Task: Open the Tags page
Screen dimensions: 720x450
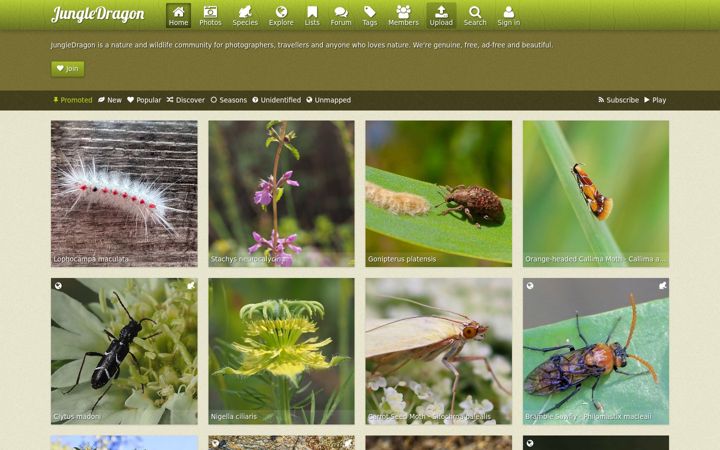Action: 369,16
